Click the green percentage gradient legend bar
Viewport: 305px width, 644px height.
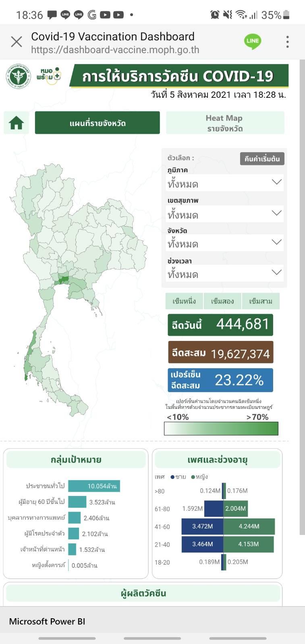point(221,429)
